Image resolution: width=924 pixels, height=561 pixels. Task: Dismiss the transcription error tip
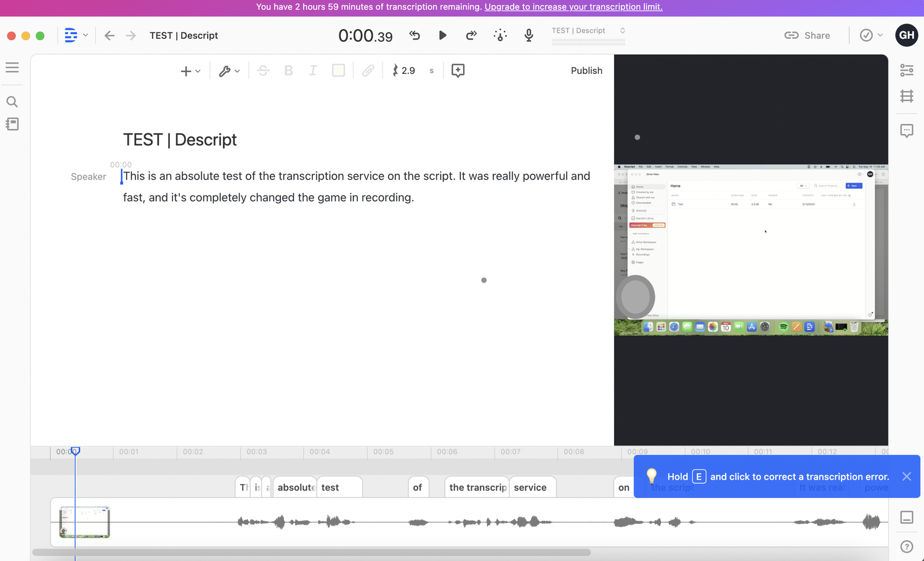click(906, 477)
